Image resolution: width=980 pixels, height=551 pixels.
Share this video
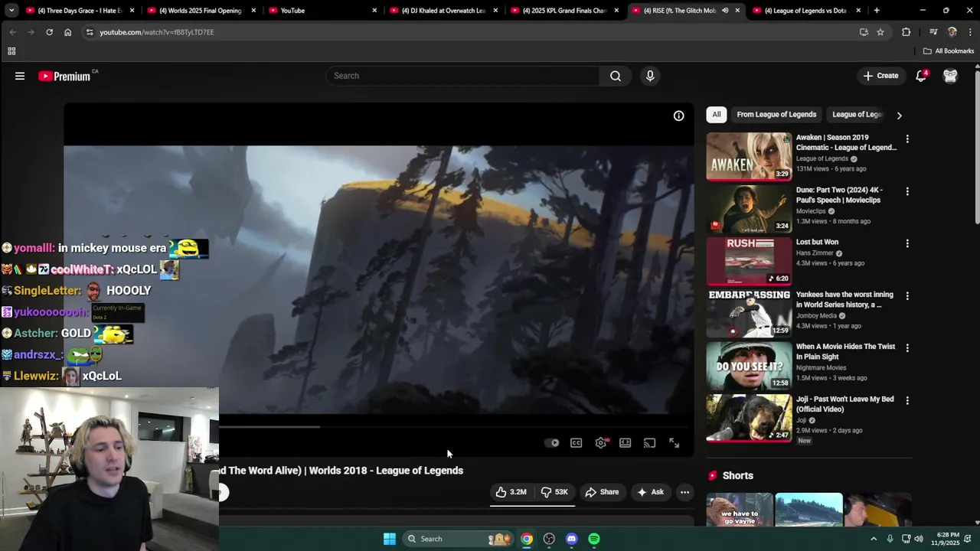602,492
